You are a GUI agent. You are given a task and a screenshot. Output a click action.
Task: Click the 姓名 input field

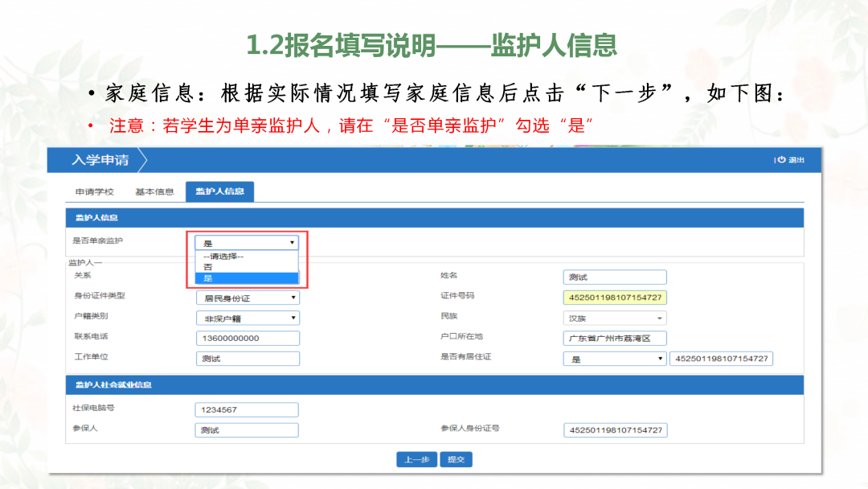[615, 277]
